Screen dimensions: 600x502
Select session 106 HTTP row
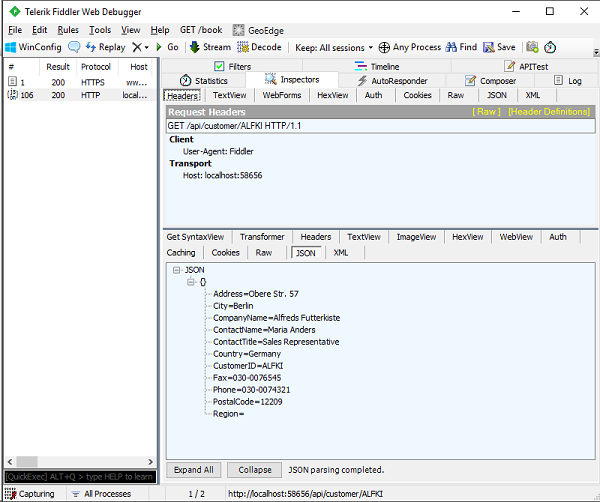click(x=80, y=95)
